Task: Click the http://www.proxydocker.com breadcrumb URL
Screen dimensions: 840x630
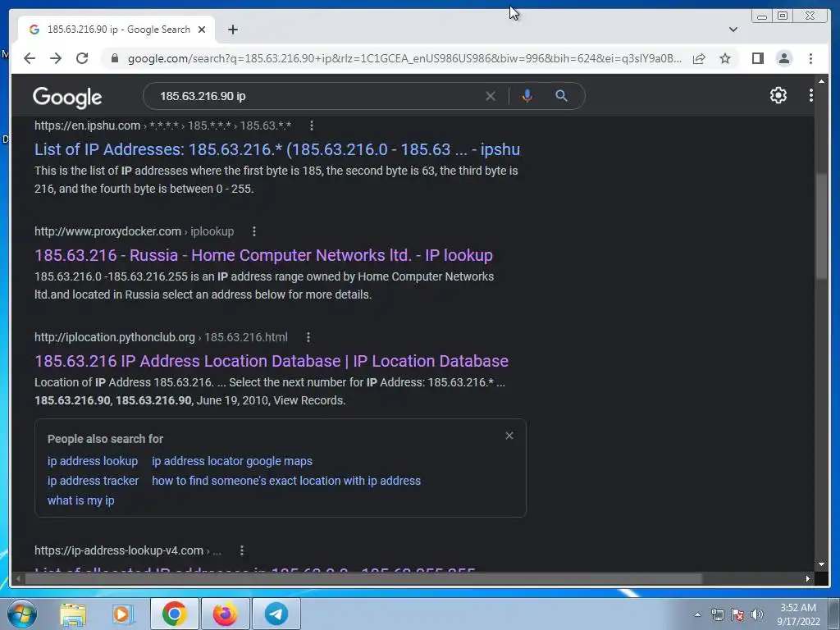Action: 107,231
